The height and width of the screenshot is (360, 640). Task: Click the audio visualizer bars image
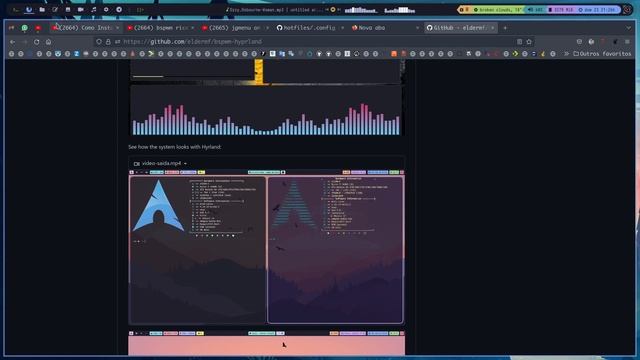tap(267, 110)
